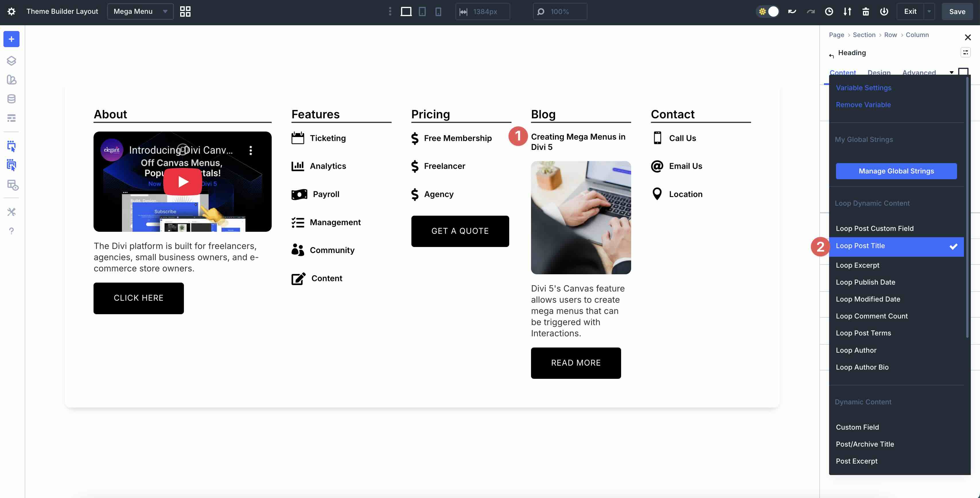The height and width of the screenshot is (498, 980).
Task: Select the Layers panel icon in left sidebar
Action: [11, 60]
